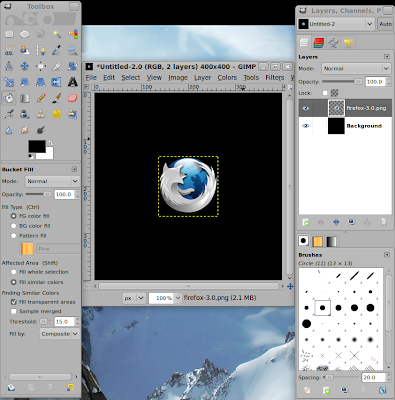
Task: Switch to the Channels tab
Action: [x=319, y=43]
